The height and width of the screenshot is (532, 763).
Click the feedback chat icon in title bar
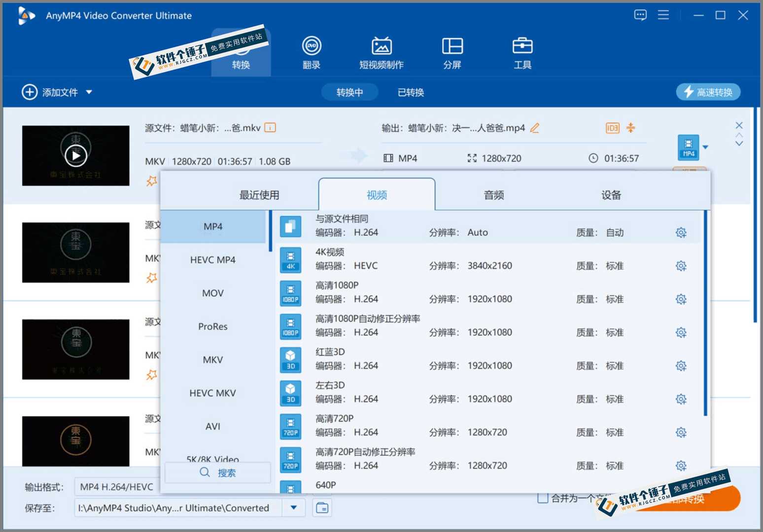[640, 15]
